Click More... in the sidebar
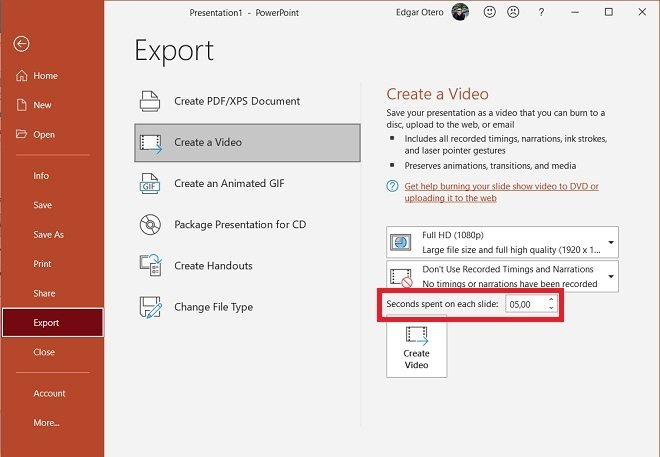 (46, 422)
